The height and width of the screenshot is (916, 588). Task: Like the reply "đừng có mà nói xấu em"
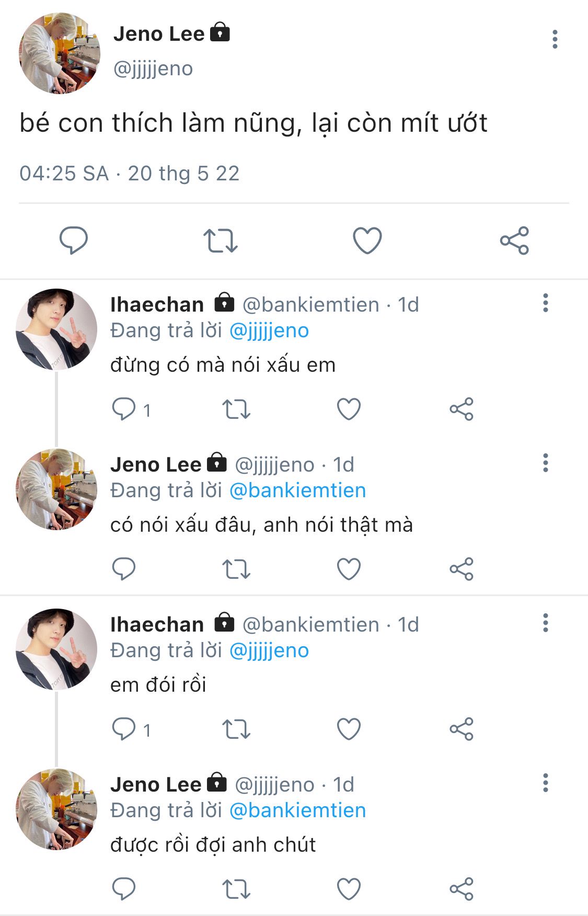349,409
